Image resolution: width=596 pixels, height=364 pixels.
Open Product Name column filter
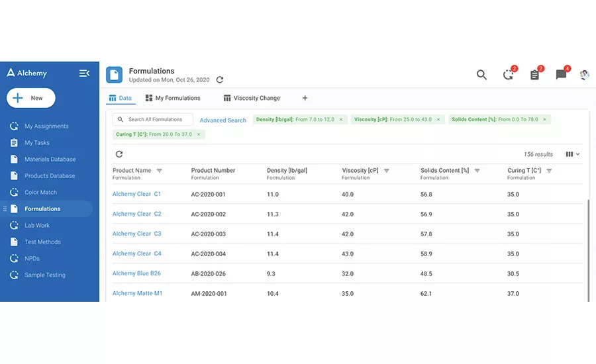point(159,171)
